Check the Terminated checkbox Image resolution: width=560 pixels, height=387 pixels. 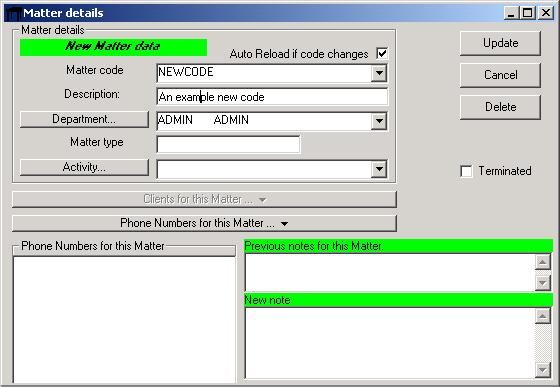click(x=466, y=171)
